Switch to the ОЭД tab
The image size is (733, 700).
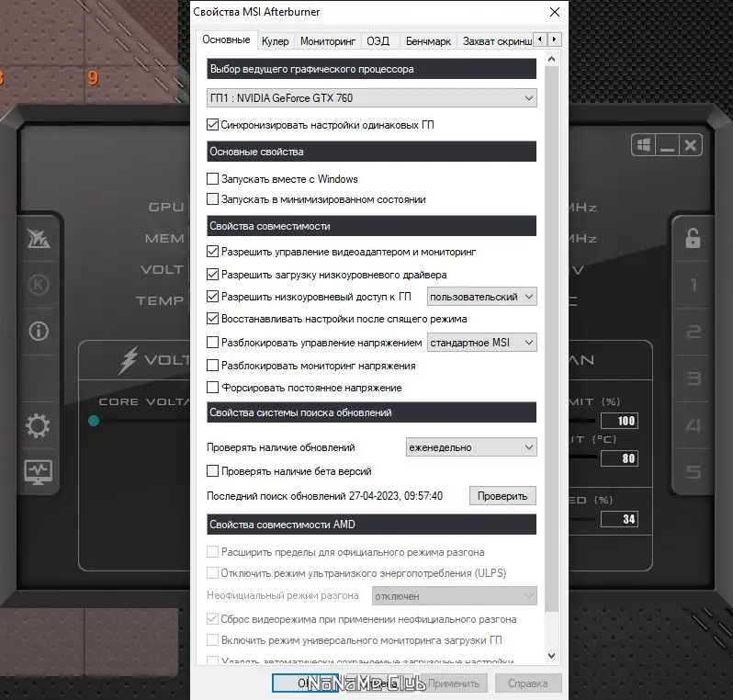378,41
